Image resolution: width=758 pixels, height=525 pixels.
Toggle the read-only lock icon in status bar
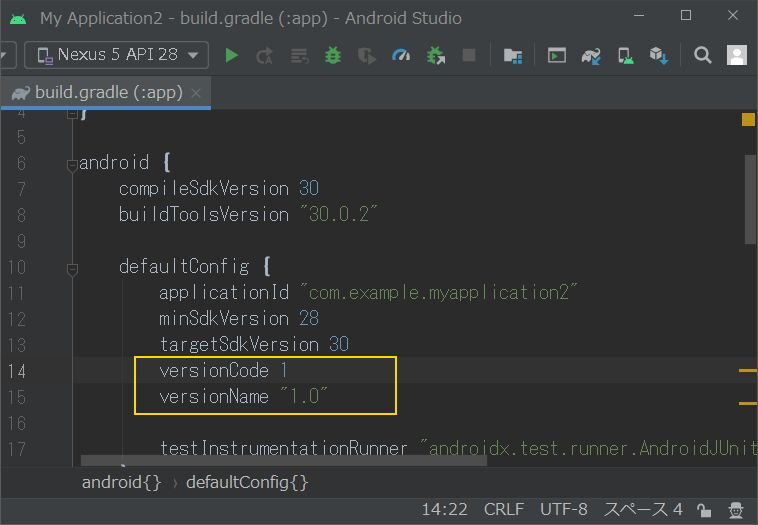(704, 510)
